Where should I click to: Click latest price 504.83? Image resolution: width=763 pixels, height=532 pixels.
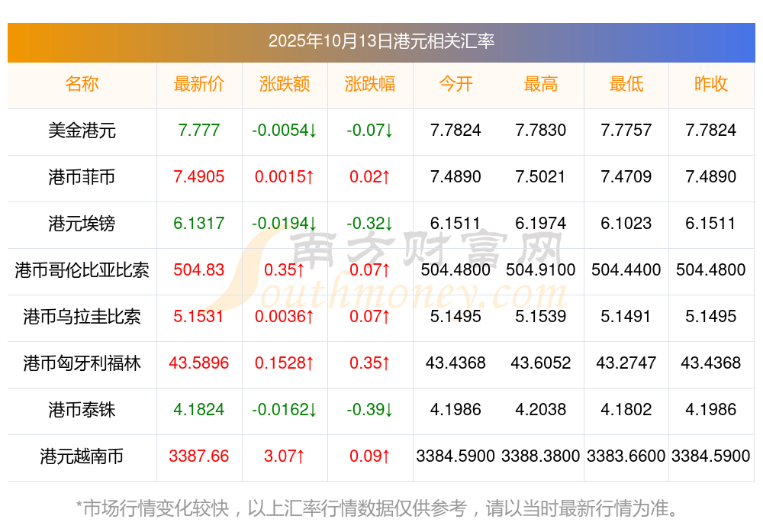[199, 269]
